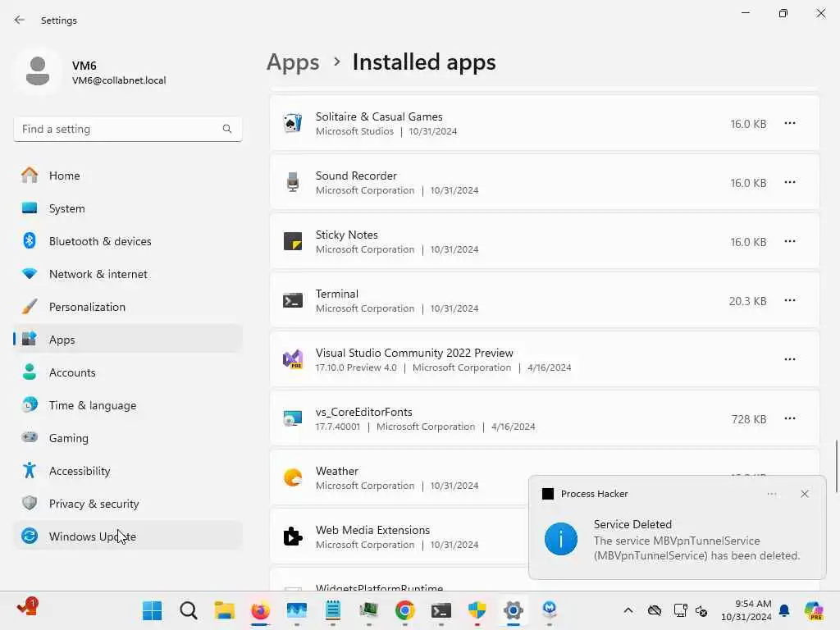Open the clock showing 9:54 AM
Image resolution: width=840 pixels, height=630 pixels.
coord(746,610)
